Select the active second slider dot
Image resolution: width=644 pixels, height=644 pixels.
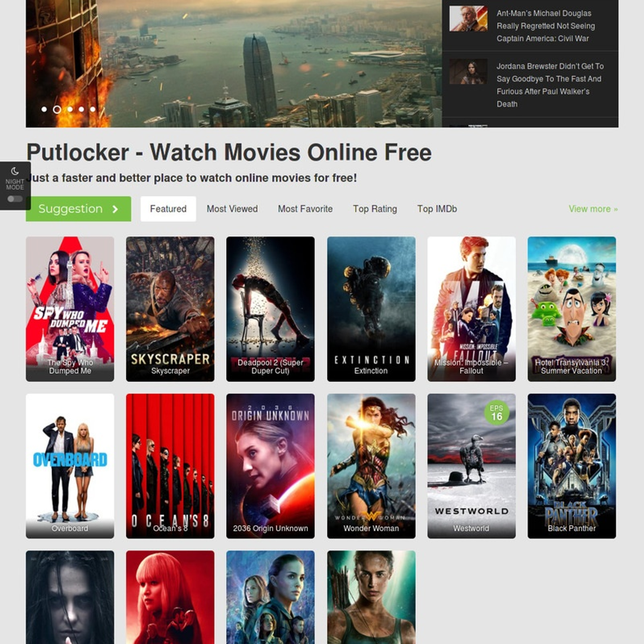pyautogui.click(x=57, y=109)
